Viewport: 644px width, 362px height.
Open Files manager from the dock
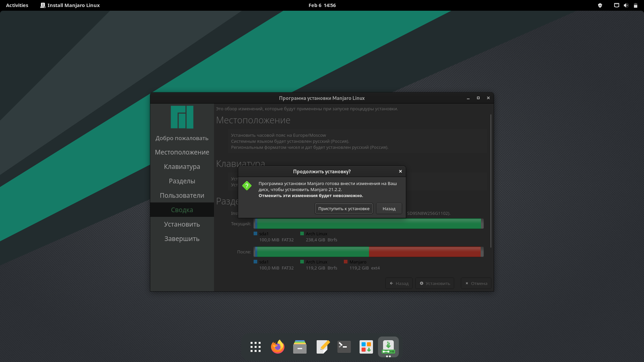coord(300,347)
